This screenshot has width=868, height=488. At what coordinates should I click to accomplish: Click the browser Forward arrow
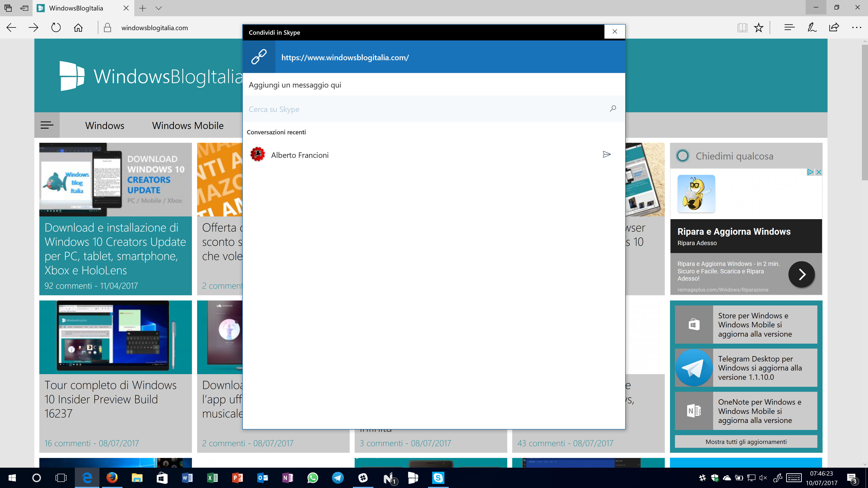tap(33, 28)
